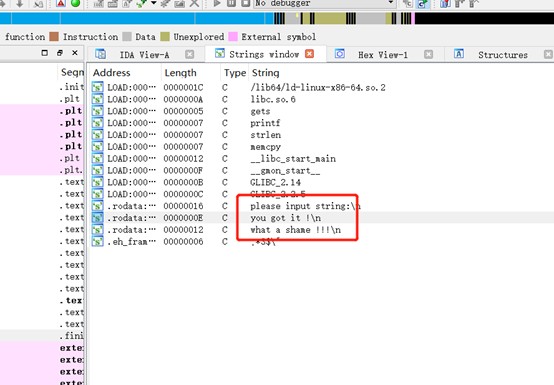Select the string 'what a shame !!!\n'

(296, 230)
